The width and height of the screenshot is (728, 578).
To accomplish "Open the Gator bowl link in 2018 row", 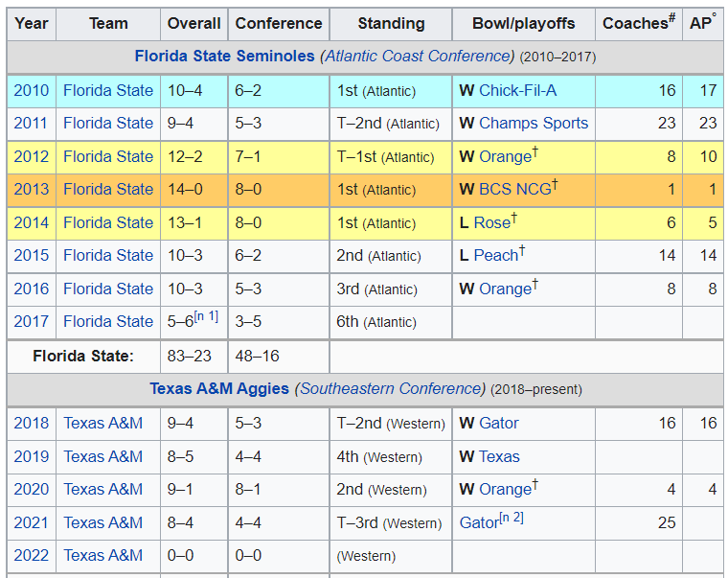I will click(499, 424).
